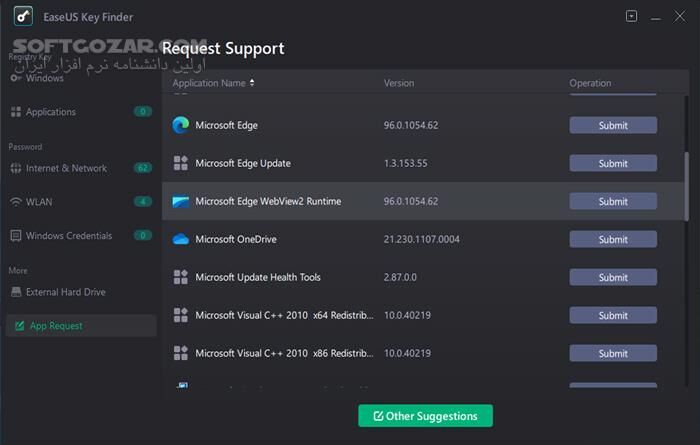The width and height of the screenshot is (700, 445).
Task: Open the WLAN passwords section
Action: (x=40, y=202)
